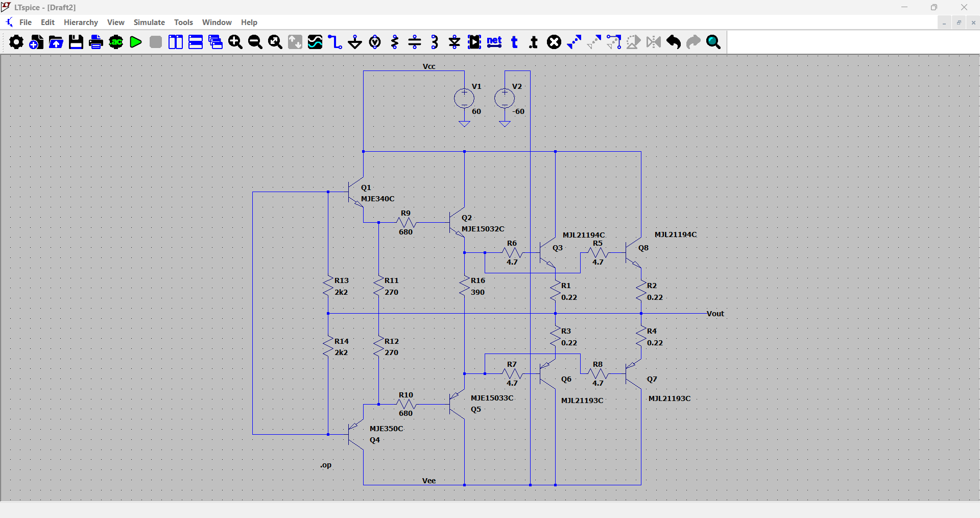Open the Hierarchy menu

click(81, 22)
